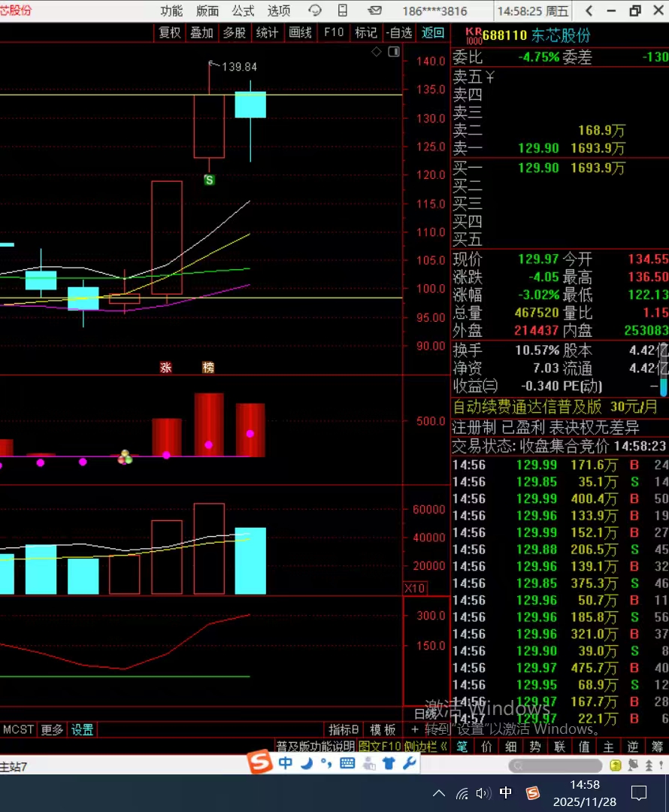Click the search box in status bar
Viewport: 669px width, 812px height.
(555, 765)
